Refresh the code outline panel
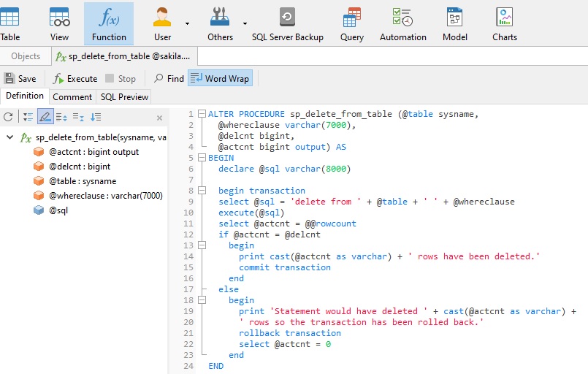The image size is (588, 374). [8, 117]
